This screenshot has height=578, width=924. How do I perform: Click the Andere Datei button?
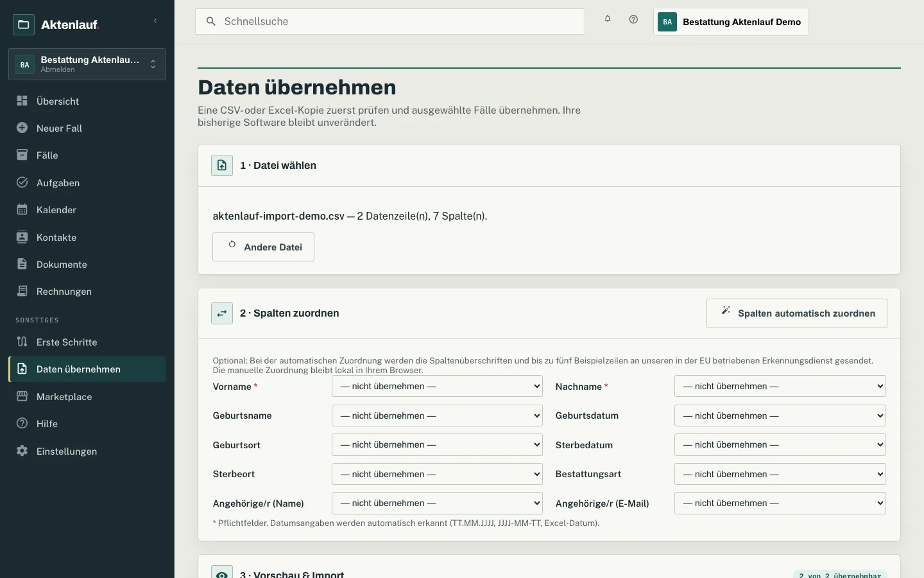click(263, 247)
